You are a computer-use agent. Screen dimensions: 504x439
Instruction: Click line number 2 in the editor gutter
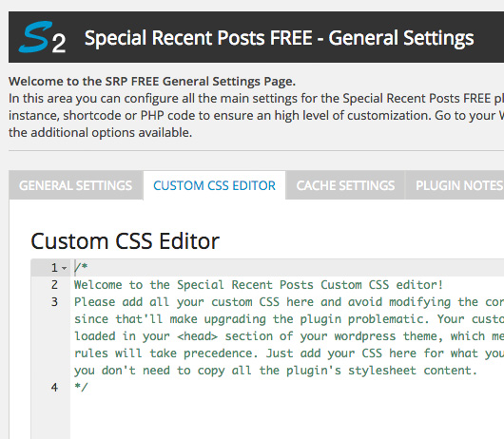click(x=54, y=284)
